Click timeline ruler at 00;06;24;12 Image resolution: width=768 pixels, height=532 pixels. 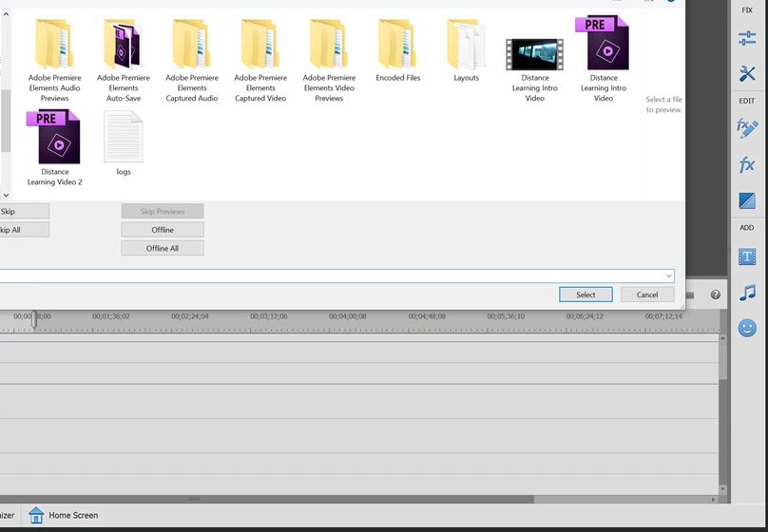click(x=585, y=316)
